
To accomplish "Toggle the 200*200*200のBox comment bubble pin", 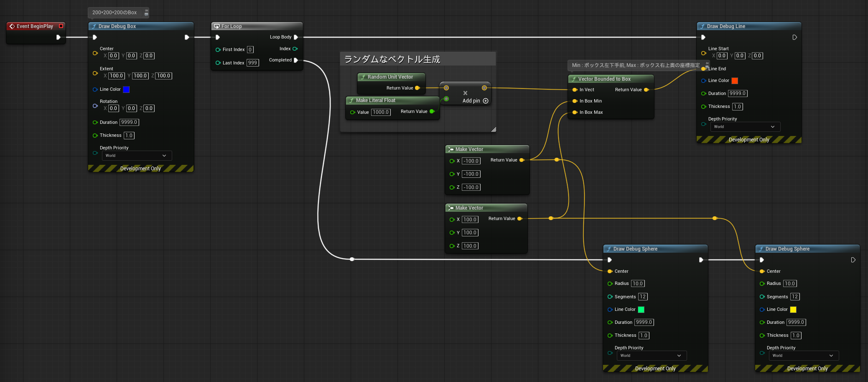I will (x=146, y=10).
